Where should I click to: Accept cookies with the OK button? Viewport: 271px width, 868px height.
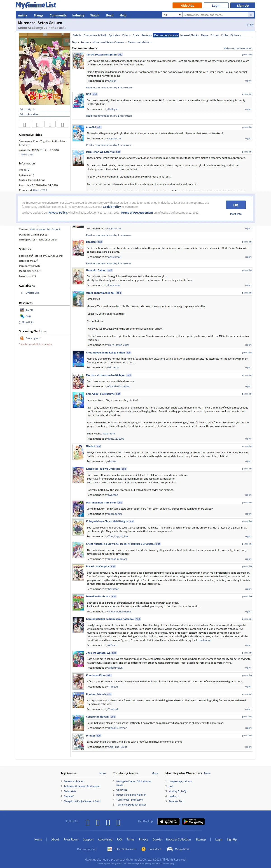coord(236,205)
